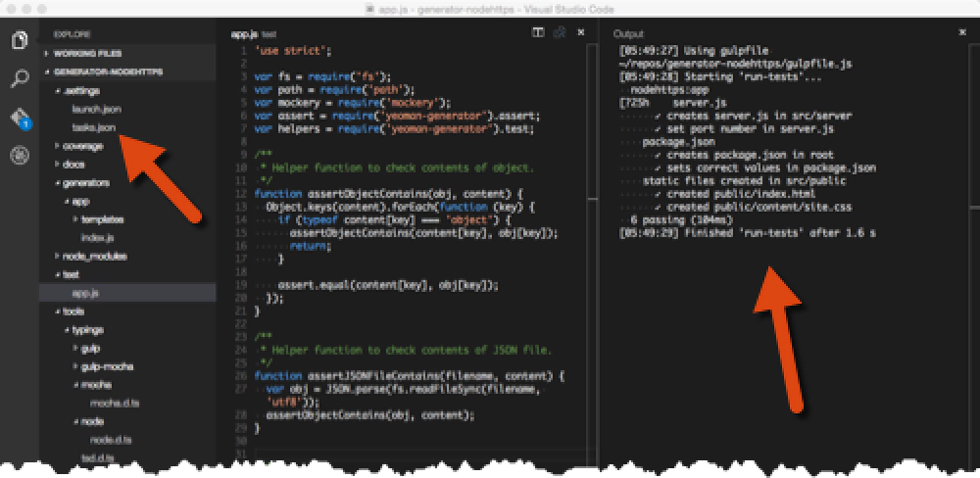Collapse the mocha folder

(x=92, y=385)
